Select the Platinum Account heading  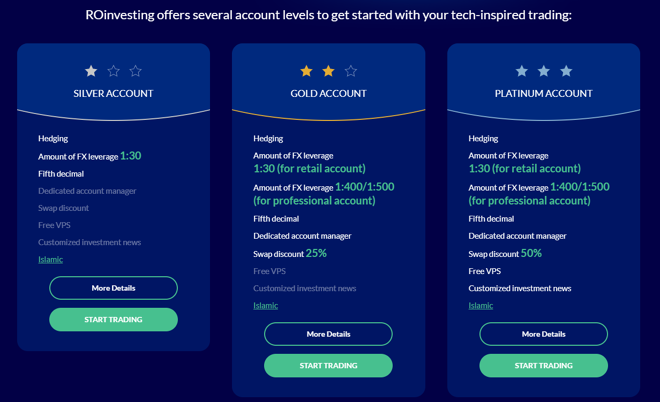543,93
